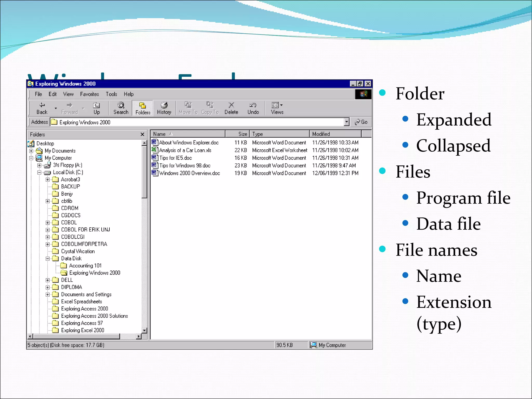The image size is (532, 399).
Task: Select the BACKUP folder icon
Action: (x=55, y=187)
